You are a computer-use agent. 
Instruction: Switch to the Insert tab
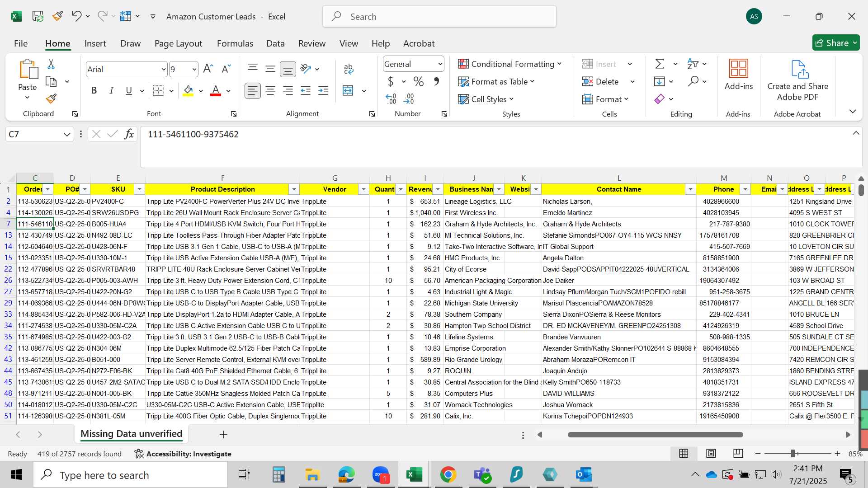point(95,43)
